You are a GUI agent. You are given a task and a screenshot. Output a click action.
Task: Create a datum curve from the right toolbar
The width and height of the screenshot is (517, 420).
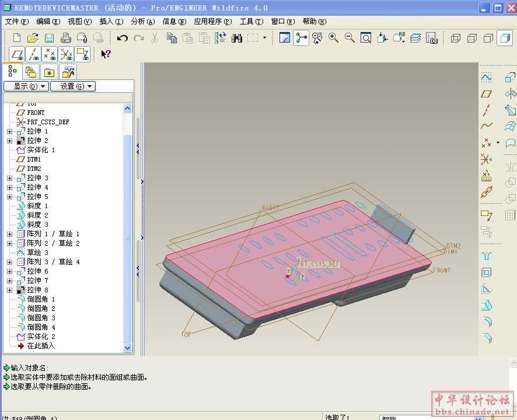(x=486, y=126)
